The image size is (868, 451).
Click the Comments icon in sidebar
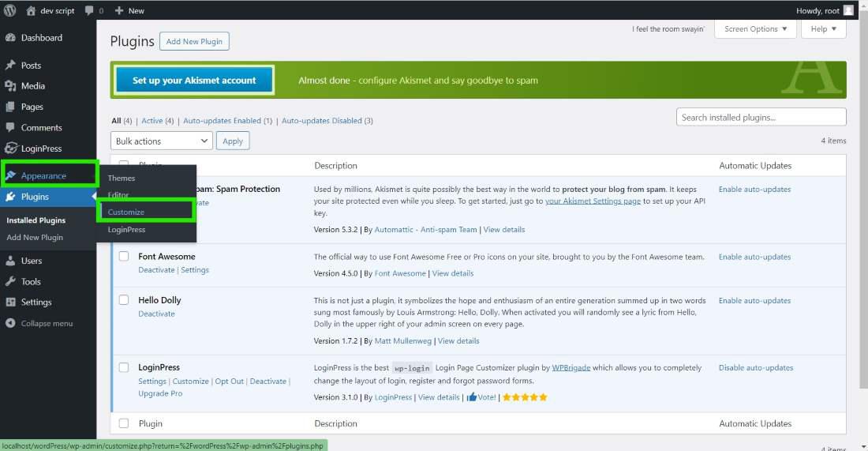[x=10, y=127]
